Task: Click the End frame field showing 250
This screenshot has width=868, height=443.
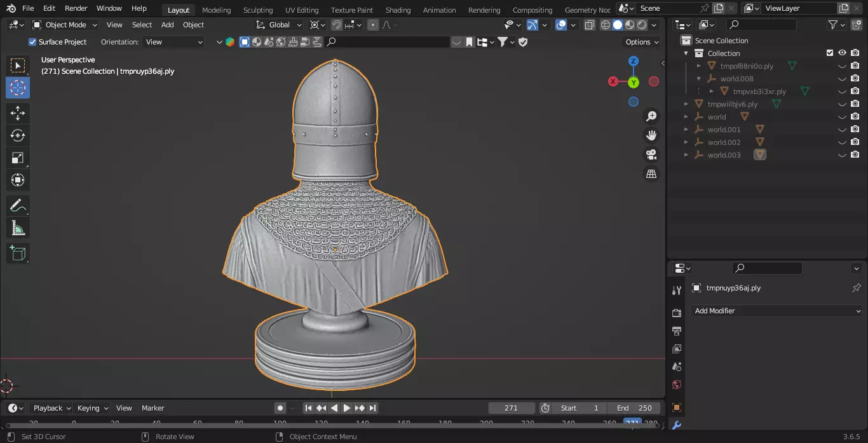Action: (x=634, y=408)
